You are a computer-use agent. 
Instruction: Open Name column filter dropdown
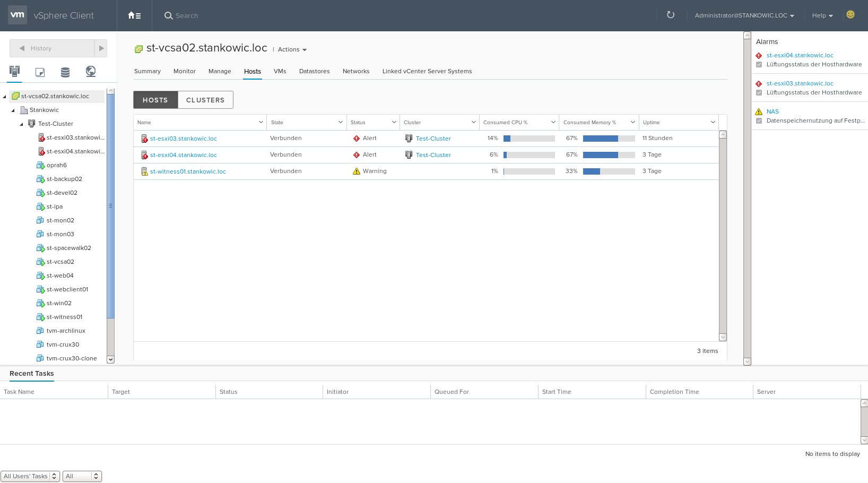(261, 122)
